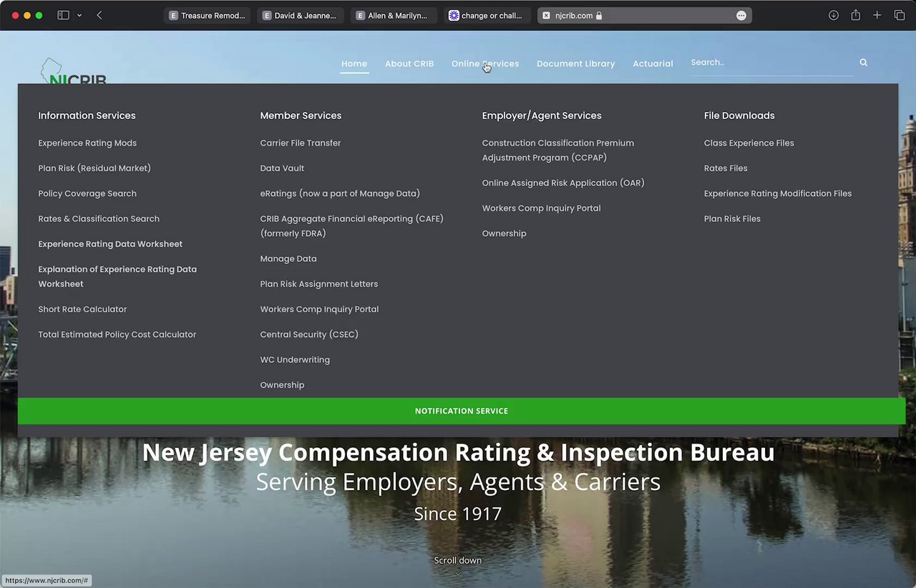916x588 pixels.
Task: Click the Share icon in Safari toolbar
Action: coord(855,15)
